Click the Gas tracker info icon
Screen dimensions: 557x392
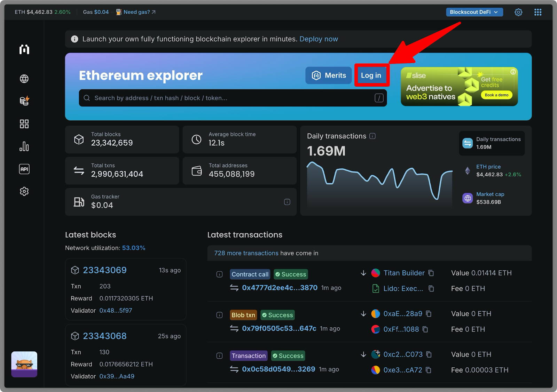pos(287,202)
